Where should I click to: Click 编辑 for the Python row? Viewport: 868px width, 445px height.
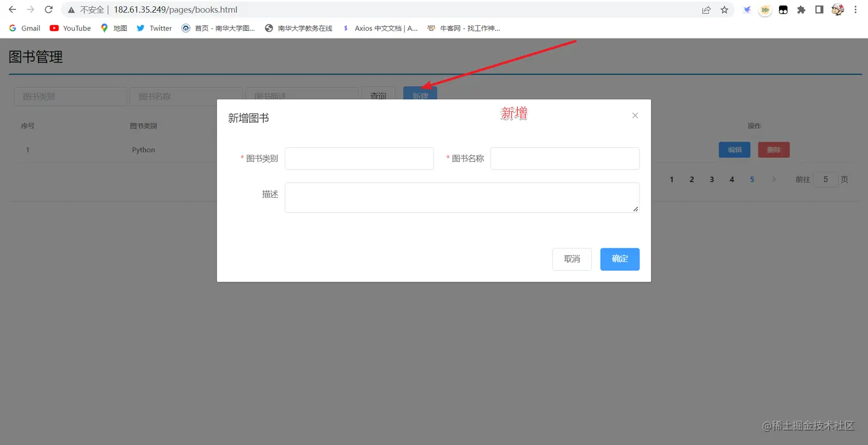tap(734, 150)
